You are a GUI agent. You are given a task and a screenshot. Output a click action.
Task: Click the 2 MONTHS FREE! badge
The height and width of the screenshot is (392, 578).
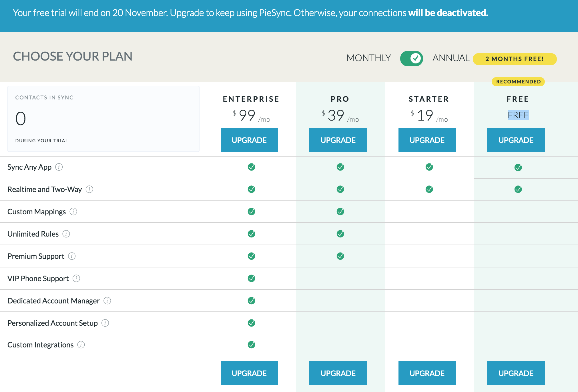tap(515, 59)
